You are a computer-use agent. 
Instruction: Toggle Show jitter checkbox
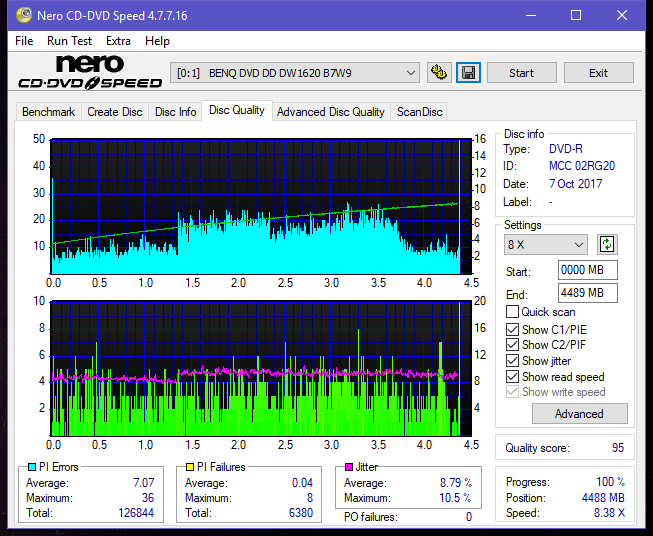tap(512, 361)
